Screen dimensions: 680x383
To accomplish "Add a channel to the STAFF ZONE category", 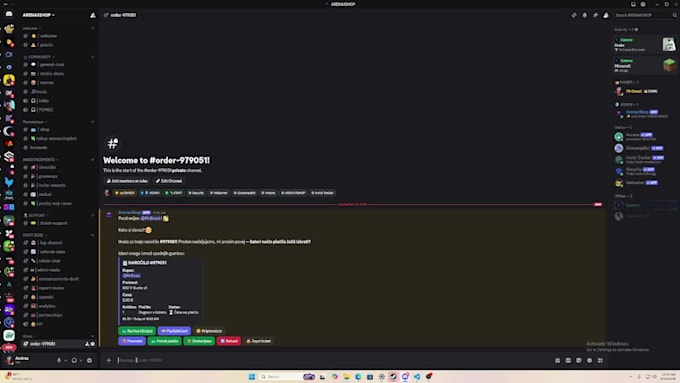I will pos(93,235).
